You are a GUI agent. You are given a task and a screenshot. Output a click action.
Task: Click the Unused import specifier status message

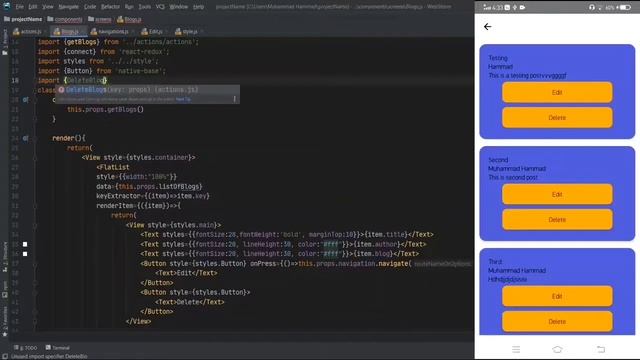[49, 356]
